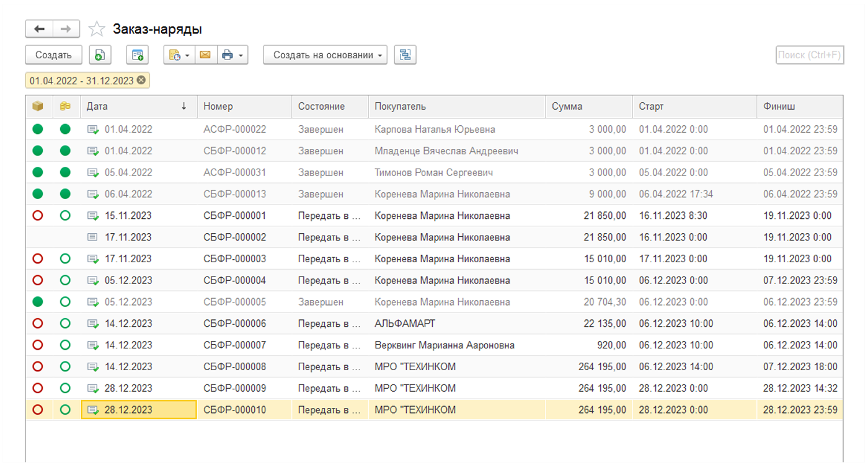
Task: Select order number АСФР-000022
Action: tap(235, 130)
